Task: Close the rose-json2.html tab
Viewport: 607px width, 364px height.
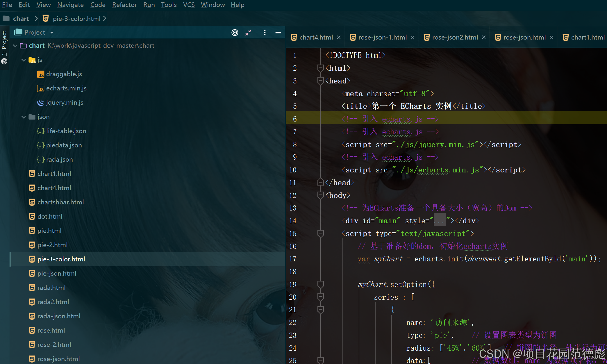Action: click(x=484, y=37)
